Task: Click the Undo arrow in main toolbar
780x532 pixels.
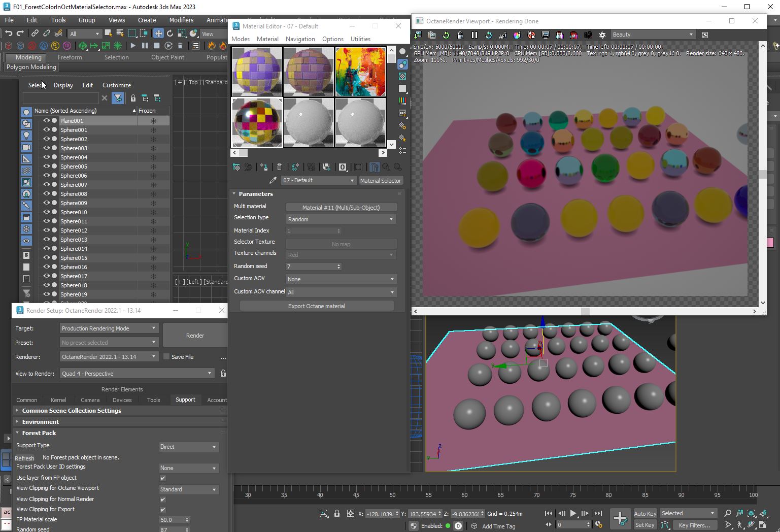Action: tap(9, 34)
